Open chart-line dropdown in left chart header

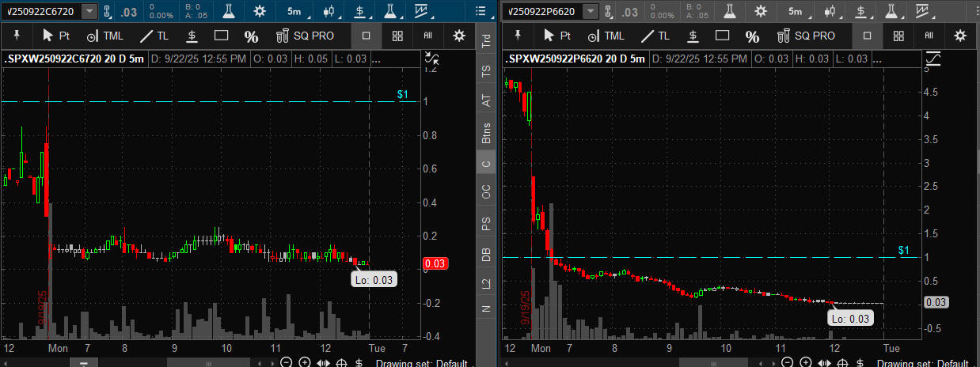point(423,11)
